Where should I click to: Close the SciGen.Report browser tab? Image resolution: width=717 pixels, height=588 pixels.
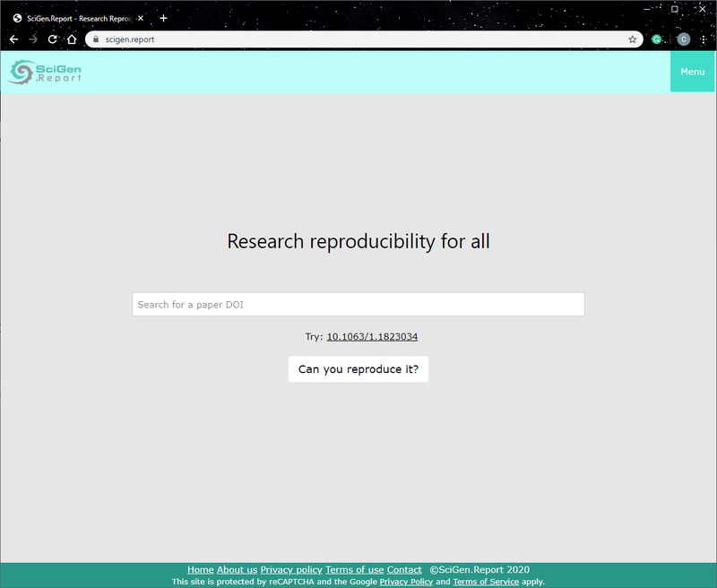[x=139, y=18]
